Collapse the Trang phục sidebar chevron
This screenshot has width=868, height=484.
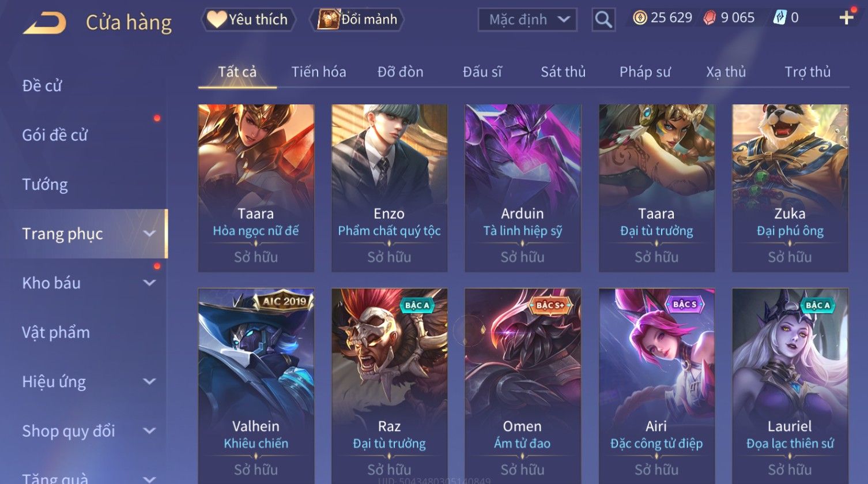click(x=149, y=234)
